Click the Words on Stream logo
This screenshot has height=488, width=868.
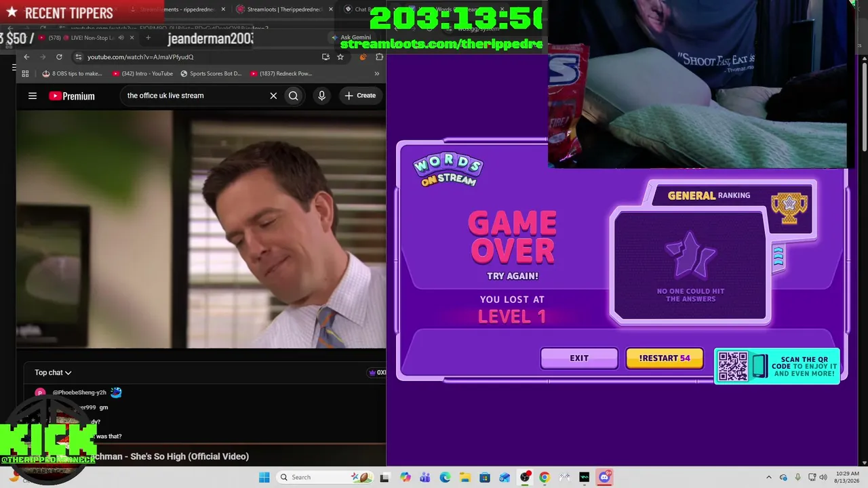pyautogui.click(x=448, y=169)
